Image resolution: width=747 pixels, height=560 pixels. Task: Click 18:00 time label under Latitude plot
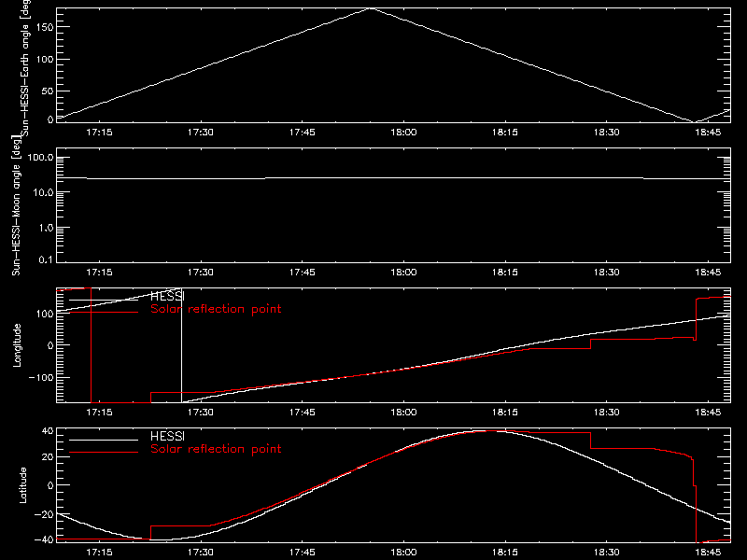403,553
